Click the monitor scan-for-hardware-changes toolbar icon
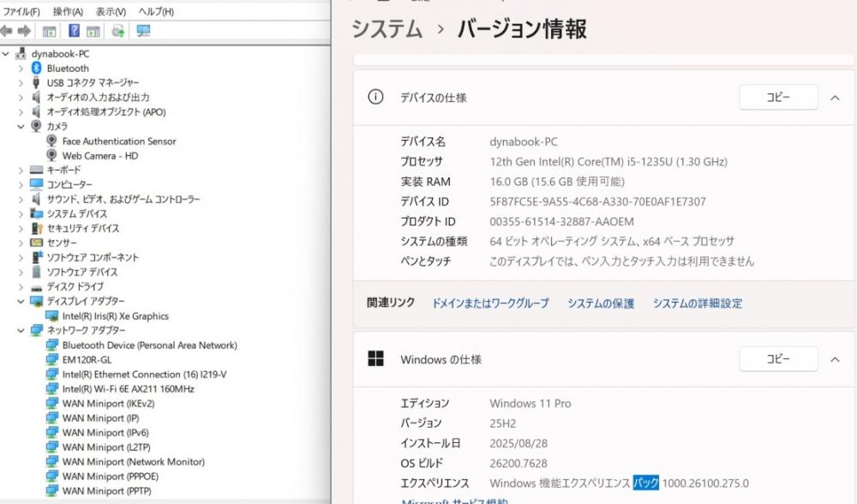The image size is (857, 504). click(143, 31)
